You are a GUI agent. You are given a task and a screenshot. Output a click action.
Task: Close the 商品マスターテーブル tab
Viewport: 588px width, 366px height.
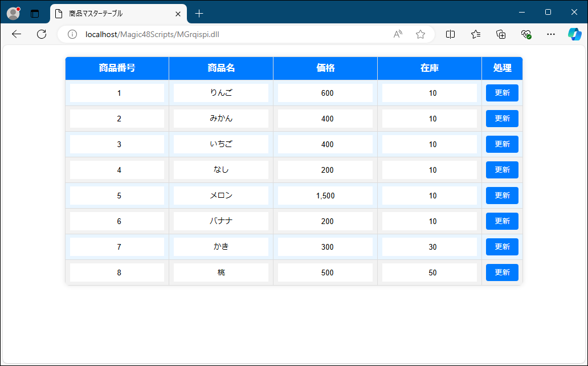(178, 13)
